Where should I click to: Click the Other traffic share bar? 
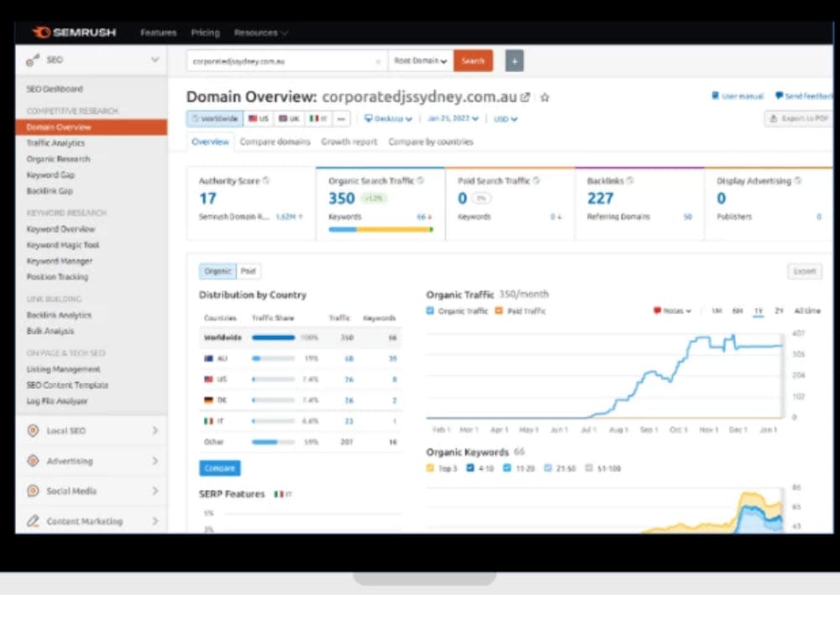273,442
